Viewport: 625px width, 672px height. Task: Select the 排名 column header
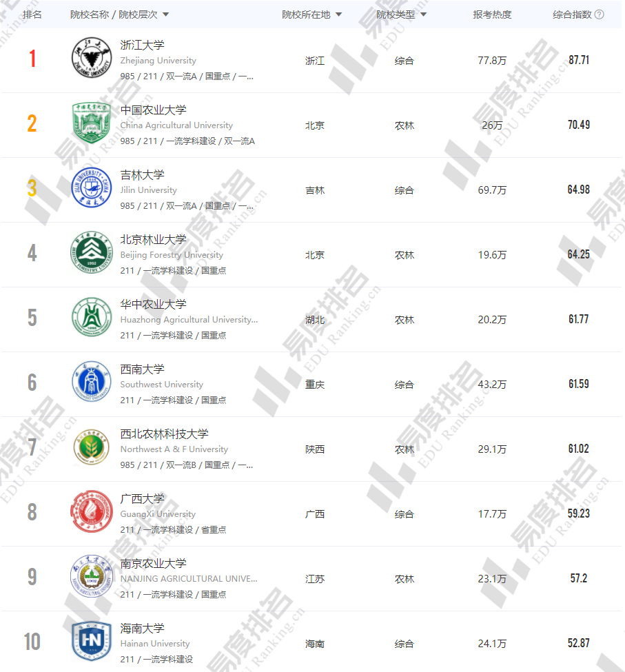[x=32, y=14]
